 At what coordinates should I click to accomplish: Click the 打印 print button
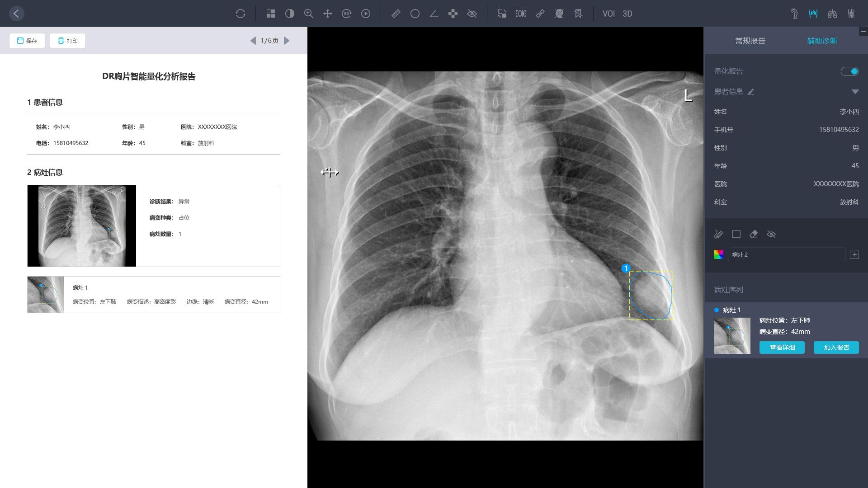tap(68, 41)
